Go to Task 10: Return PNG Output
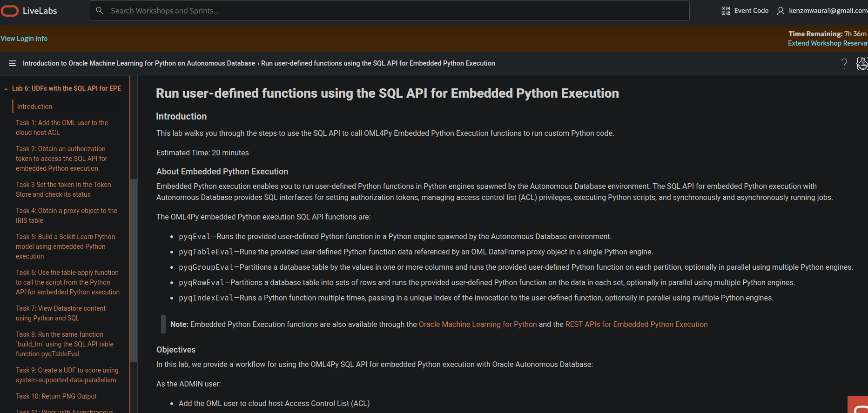Image resolution: width=868 pixels, height=413 pixels. tap(56, 396)
